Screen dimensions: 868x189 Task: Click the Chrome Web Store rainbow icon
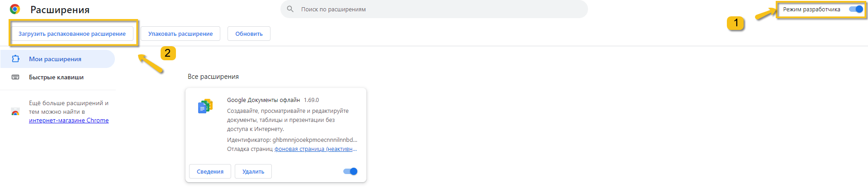(15, 112)
